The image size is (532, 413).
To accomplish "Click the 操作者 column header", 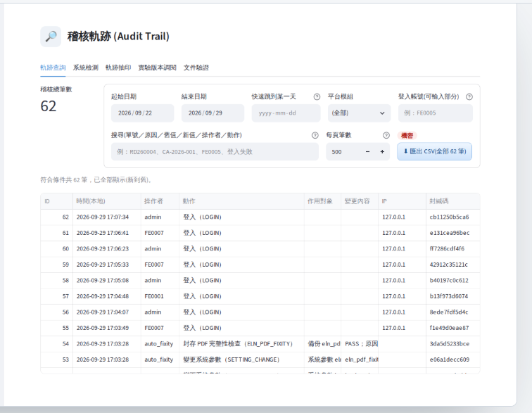I will tap(160, 201).
